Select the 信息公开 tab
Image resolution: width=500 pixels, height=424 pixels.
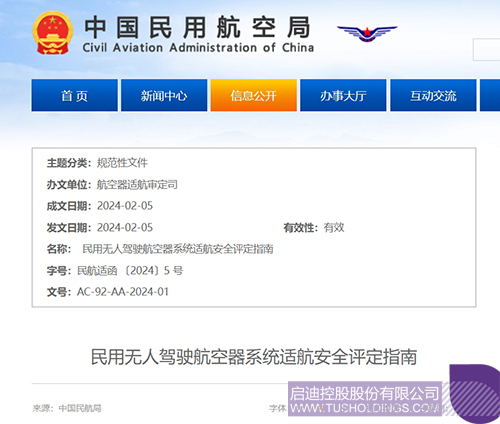pos(254,95)
